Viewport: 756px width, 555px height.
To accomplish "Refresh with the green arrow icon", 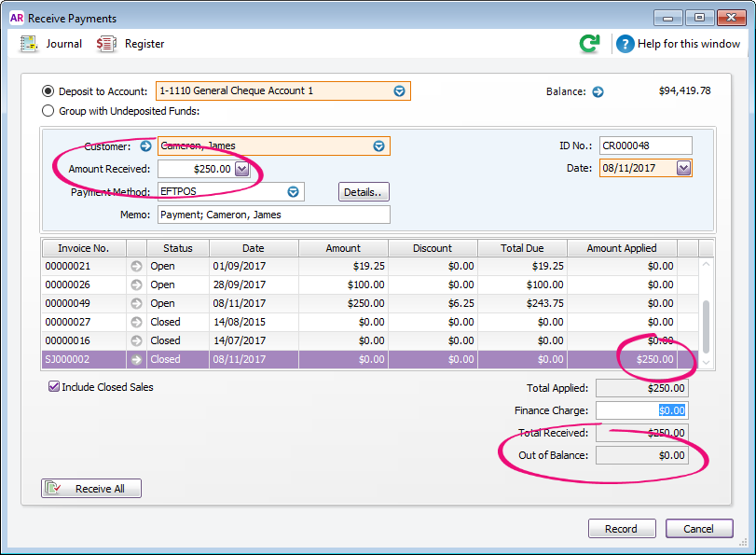I will click(x=590, y=43).
